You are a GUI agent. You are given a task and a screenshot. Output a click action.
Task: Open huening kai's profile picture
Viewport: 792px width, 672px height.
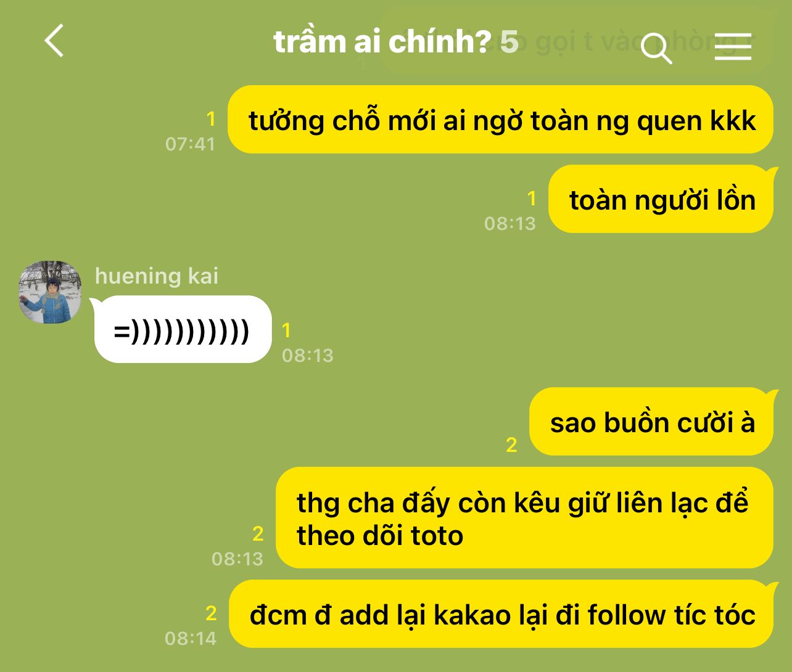tap(50, 292)
